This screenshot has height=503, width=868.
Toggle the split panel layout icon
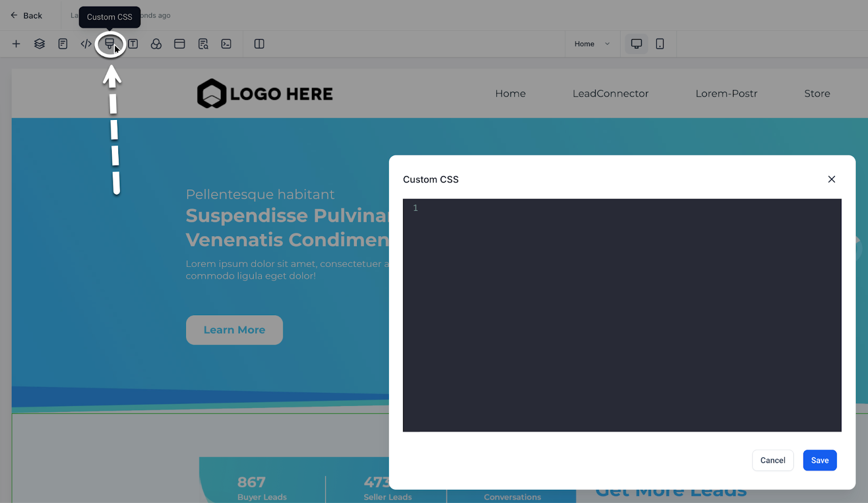click(x=259, y=44)
